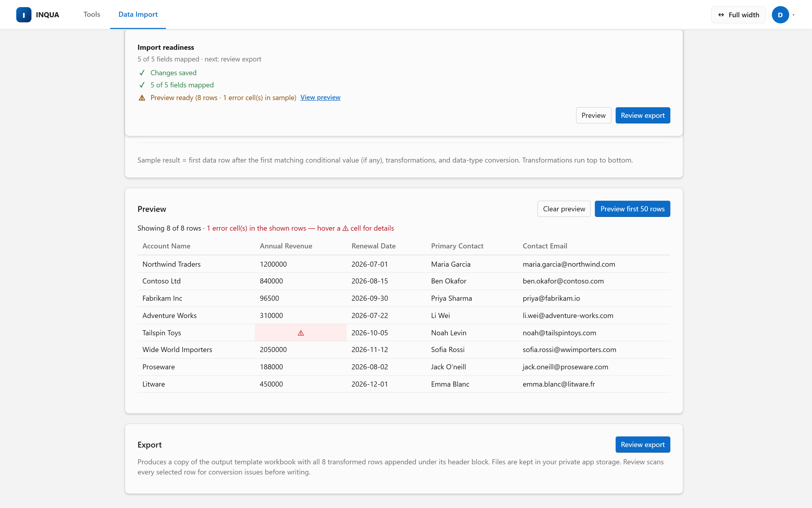Image resolution: width=812 pixels, height=508 pixels.
Task: Click revenue value 96500
Action: point(269,298)
